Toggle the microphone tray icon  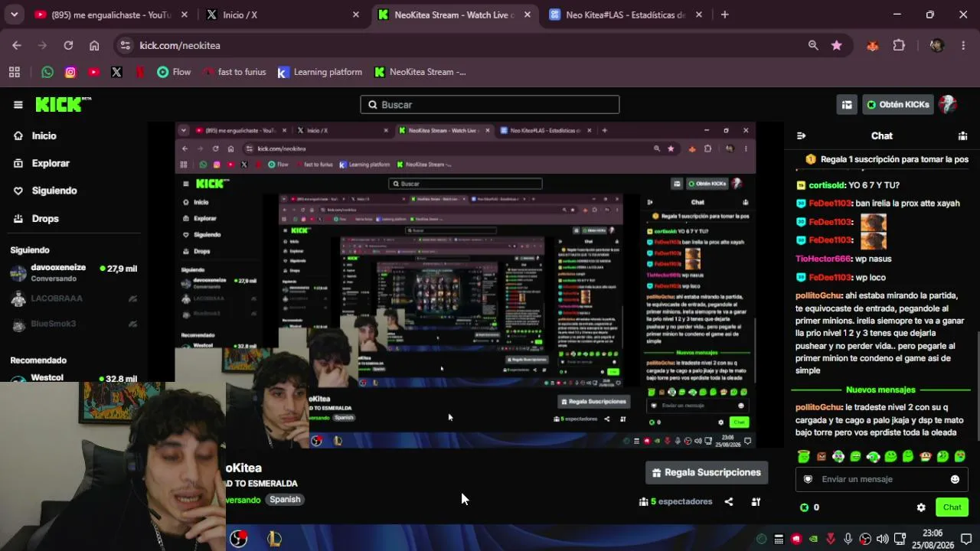tap(848, 539)
